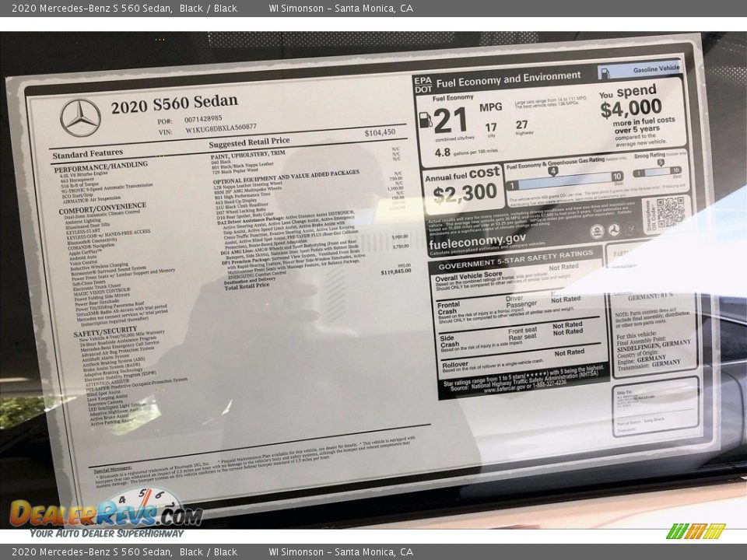
Task: Click the combined 21 MPG figure
Action: pyautogui.click(x=451, y=120)
